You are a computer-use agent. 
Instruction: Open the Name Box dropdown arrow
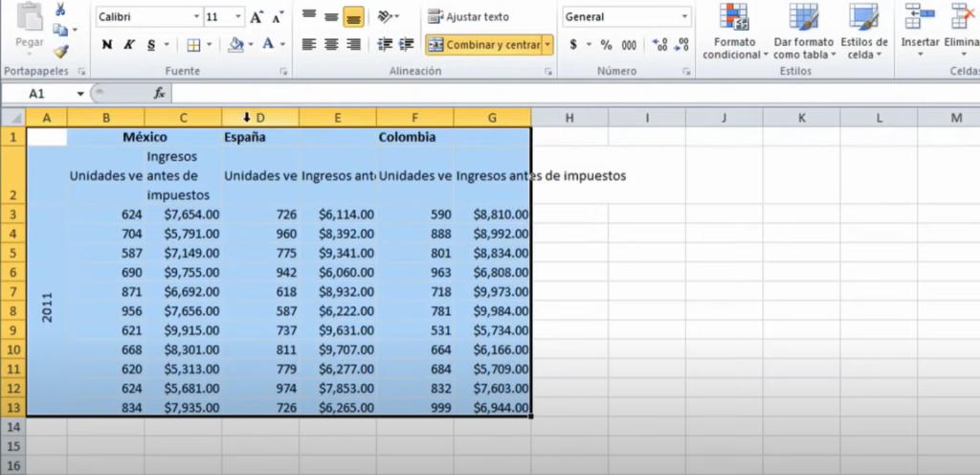coord(80,94)
